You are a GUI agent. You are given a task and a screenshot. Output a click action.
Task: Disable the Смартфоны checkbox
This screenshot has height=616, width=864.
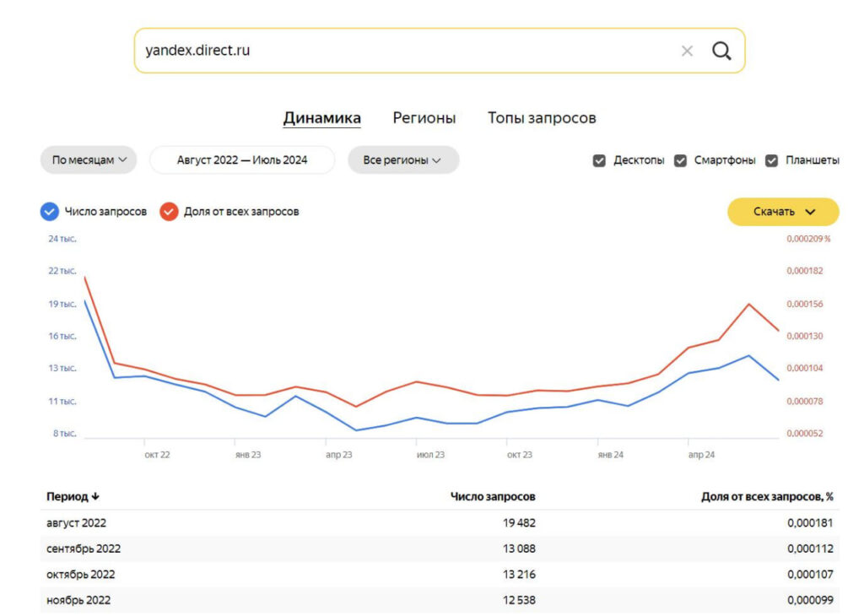pos(680,160)
